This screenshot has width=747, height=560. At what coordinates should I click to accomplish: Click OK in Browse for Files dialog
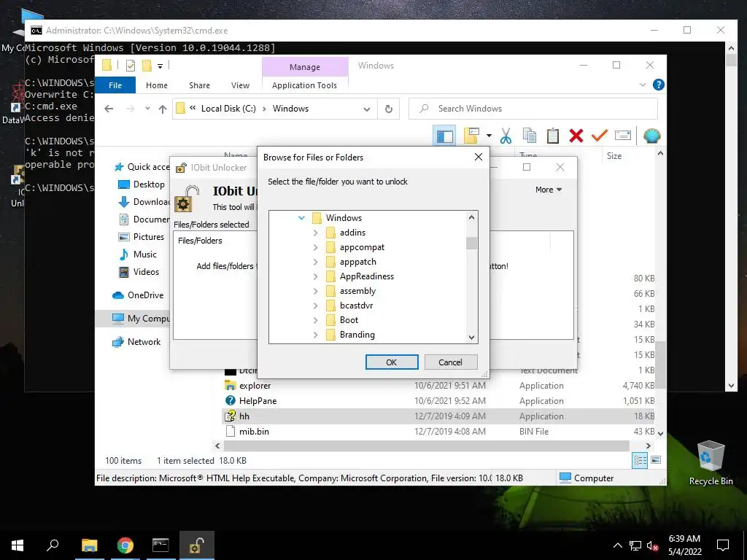(392, 362)
